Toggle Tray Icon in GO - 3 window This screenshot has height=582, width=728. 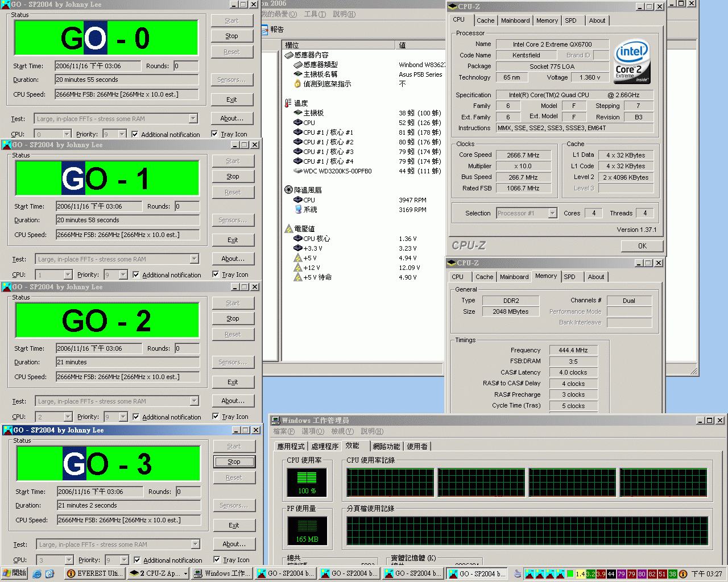coord(217,560)
